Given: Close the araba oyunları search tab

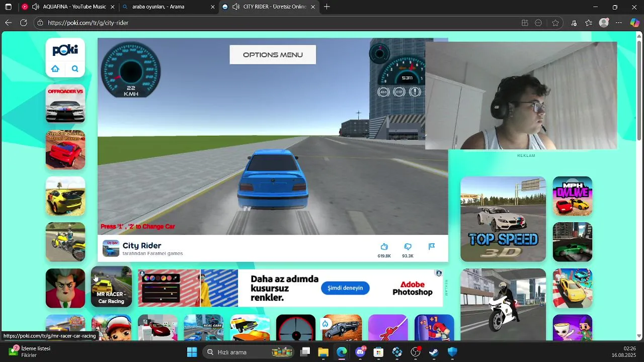Looking at the screenshot, I should pos(213,7).
